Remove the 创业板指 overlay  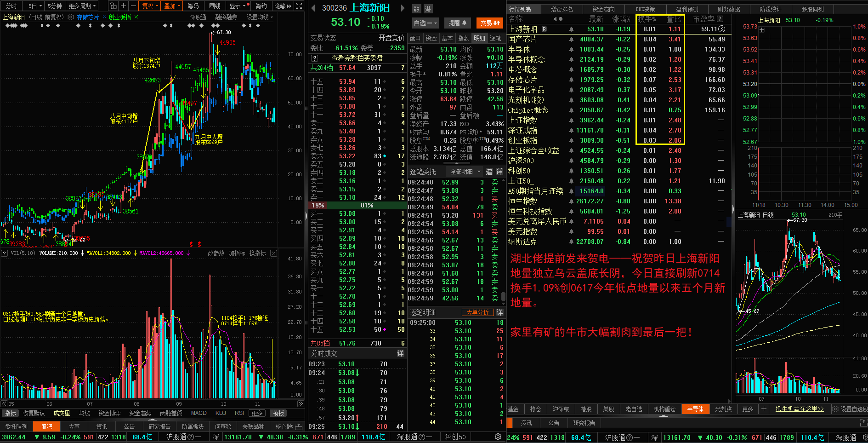click(x=136, y=17)
